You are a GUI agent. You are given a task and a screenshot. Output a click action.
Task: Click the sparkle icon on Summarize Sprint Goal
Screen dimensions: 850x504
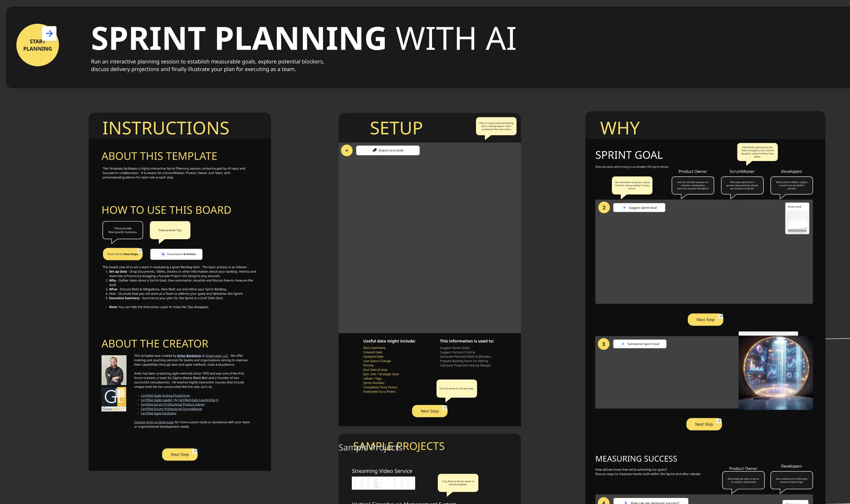pyautogui.click(x=623, y=344)
